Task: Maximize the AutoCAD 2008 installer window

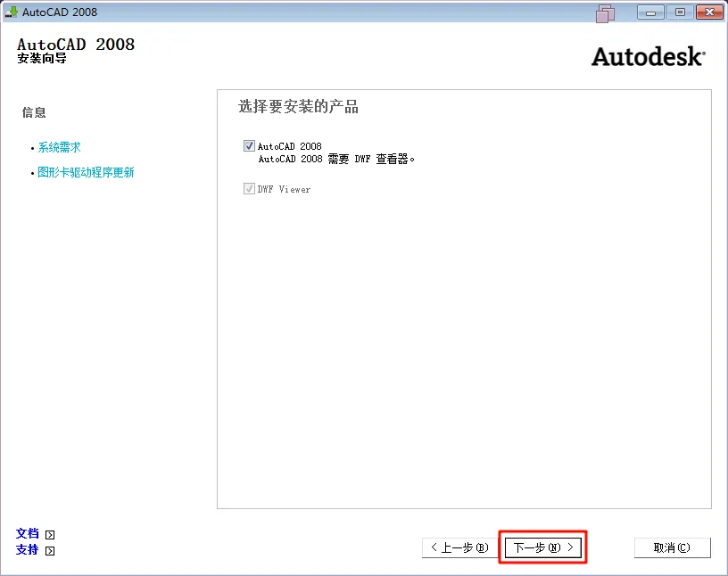Action: (x=680, y=12)
